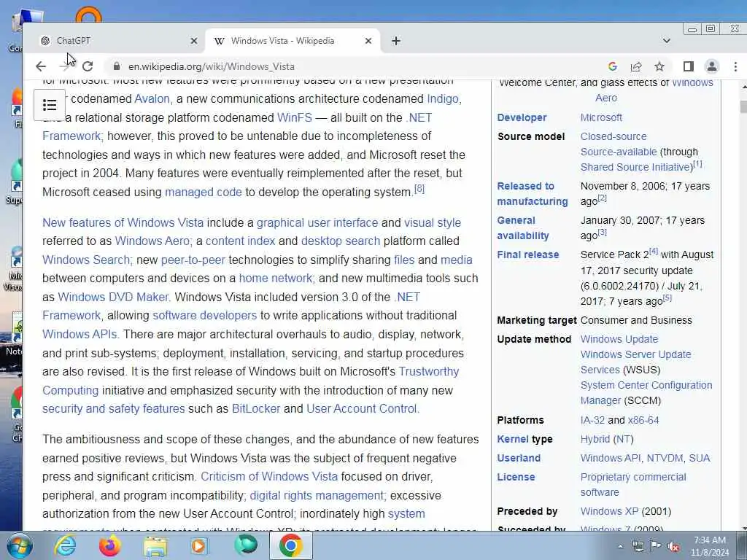Open Windows Start menu orb
Screen dimensions: 747x560
[19, 545]
